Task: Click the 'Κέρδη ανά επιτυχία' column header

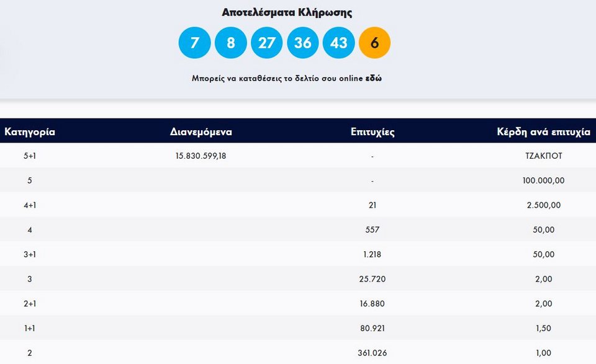Action: [x=543, y=131]
